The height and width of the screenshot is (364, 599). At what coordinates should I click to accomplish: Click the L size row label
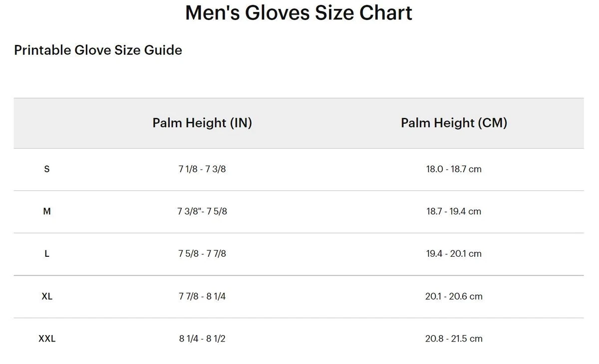[47, 254]
